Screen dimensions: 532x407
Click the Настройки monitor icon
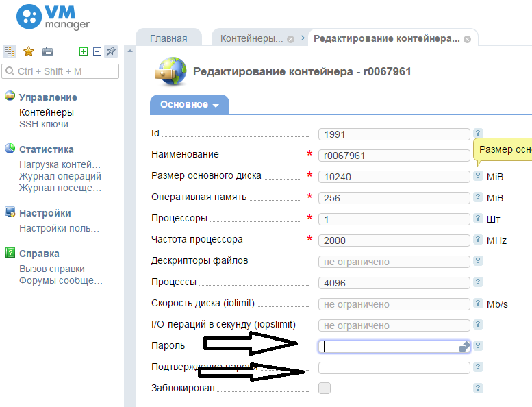point(10,212)
